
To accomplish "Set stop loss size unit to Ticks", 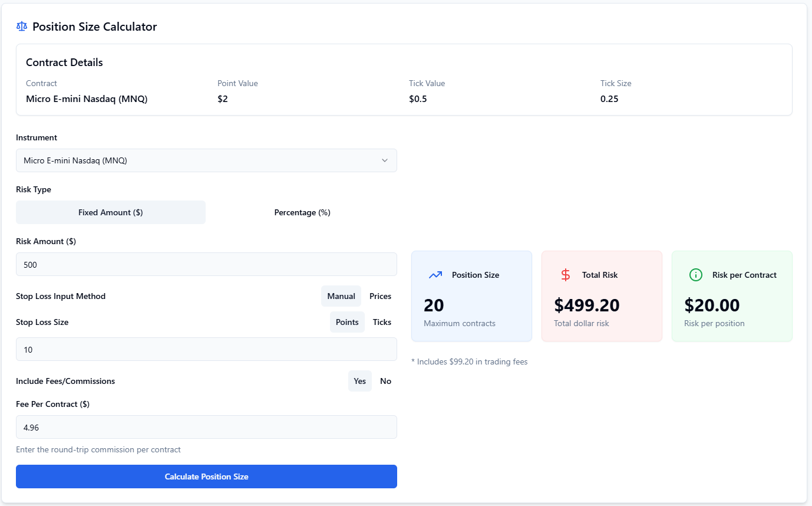I will (382, 322).
